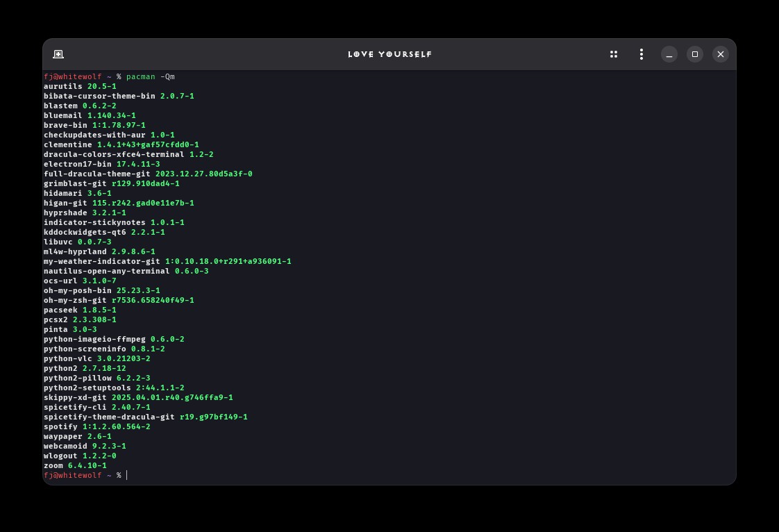Open a new terminal tab
The image size is (779, 532).
click(58, 54)
